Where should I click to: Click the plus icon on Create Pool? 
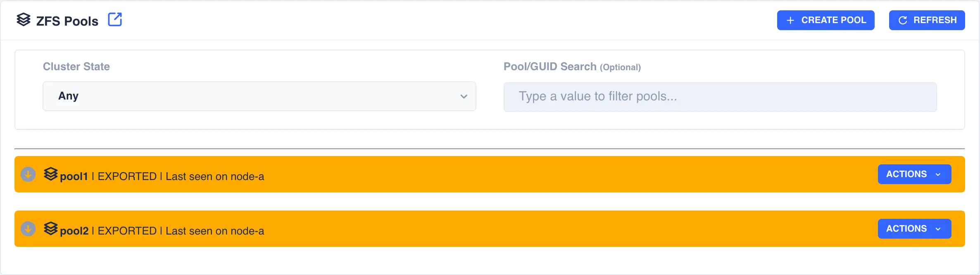click(x=790, y=20)
